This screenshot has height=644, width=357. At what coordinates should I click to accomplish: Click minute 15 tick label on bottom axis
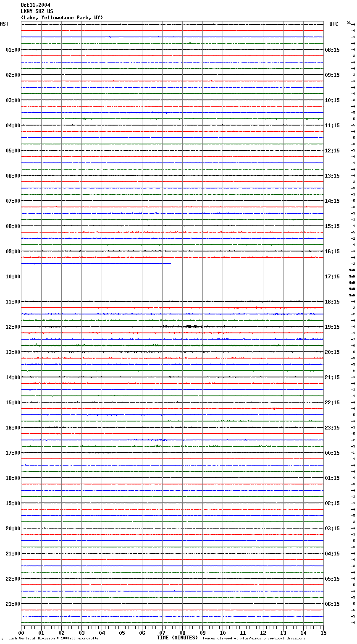(323, 633)
